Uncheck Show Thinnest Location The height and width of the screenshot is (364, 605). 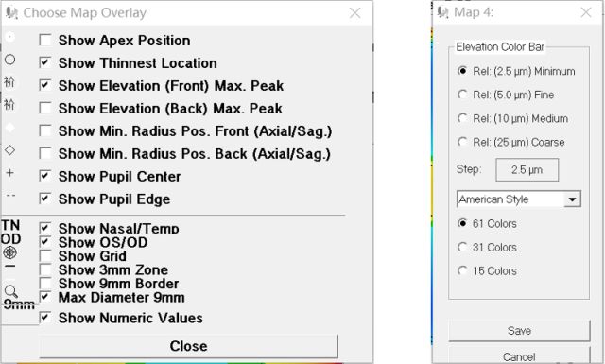click(x=45, y=62)
